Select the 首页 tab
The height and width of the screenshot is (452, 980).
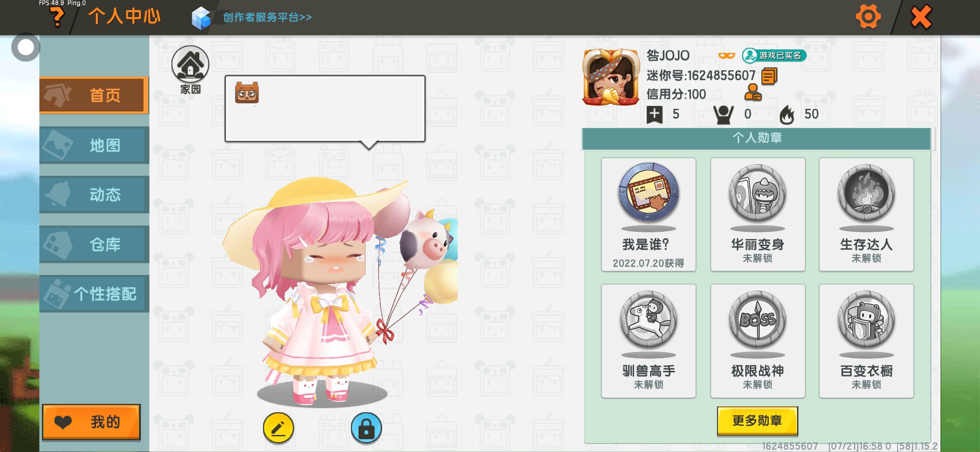point(94,95)
